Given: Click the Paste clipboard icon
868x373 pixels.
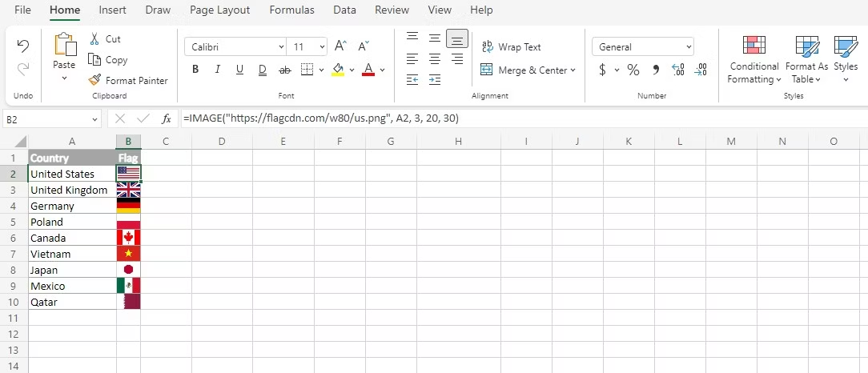Looking at the screenshot, I should click(x=65, y=45).
